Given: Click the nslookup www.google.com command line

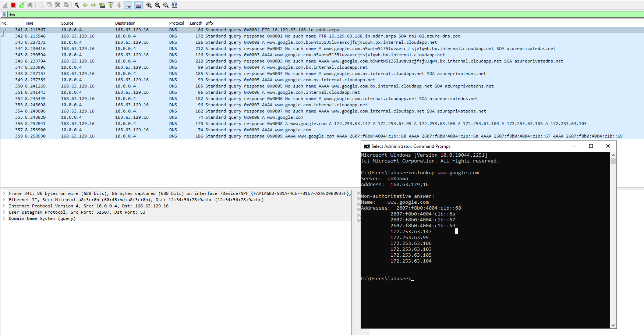Looking at the screenshot, I should click(420, 173).
